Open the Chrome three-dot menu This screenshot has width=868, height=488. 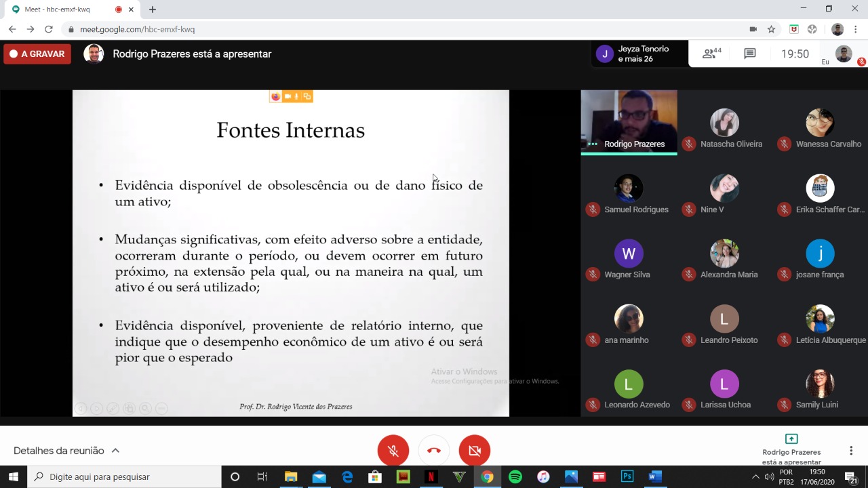(x=856, y=29)
